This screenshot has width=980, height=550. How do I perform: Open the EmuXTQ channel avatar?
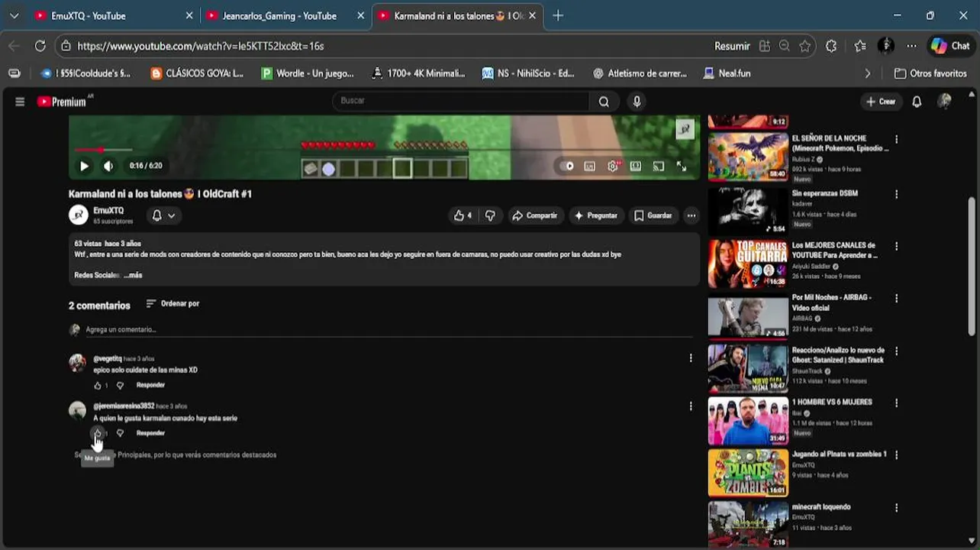79,215
